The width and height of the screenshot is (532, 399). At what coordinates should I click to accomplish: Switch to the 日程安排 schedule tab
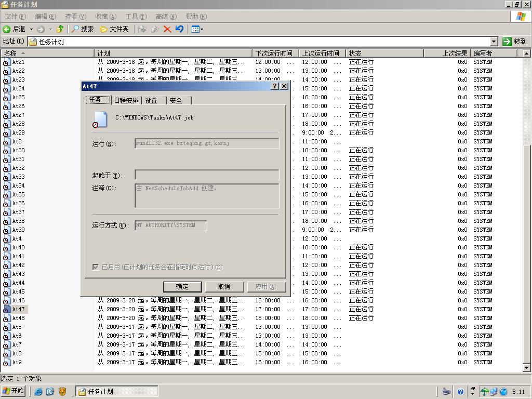click(x=126, y=100)
